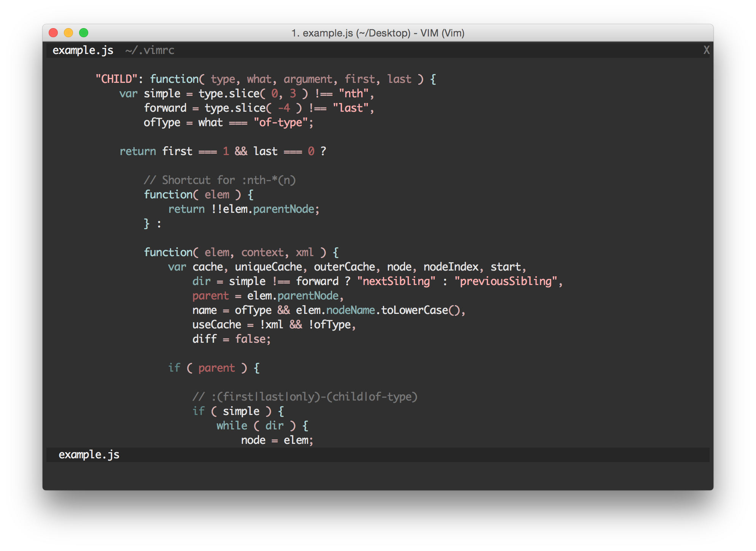Click the red close window button

click(53, 33)
